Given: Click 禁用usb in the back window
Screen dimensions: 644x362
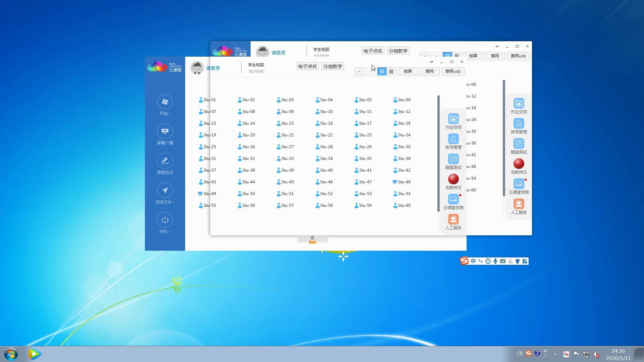Looking at the screenshot, I should click(518, 56).
